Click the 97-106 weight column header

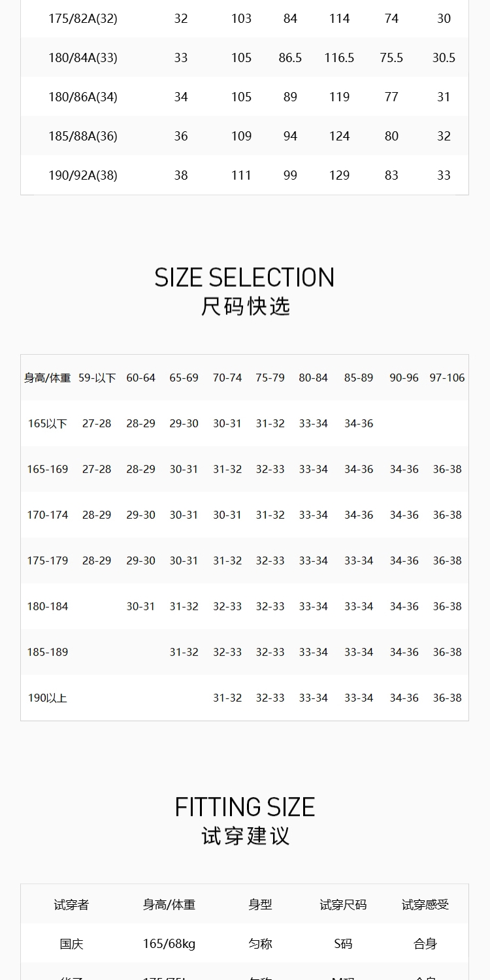447,378
